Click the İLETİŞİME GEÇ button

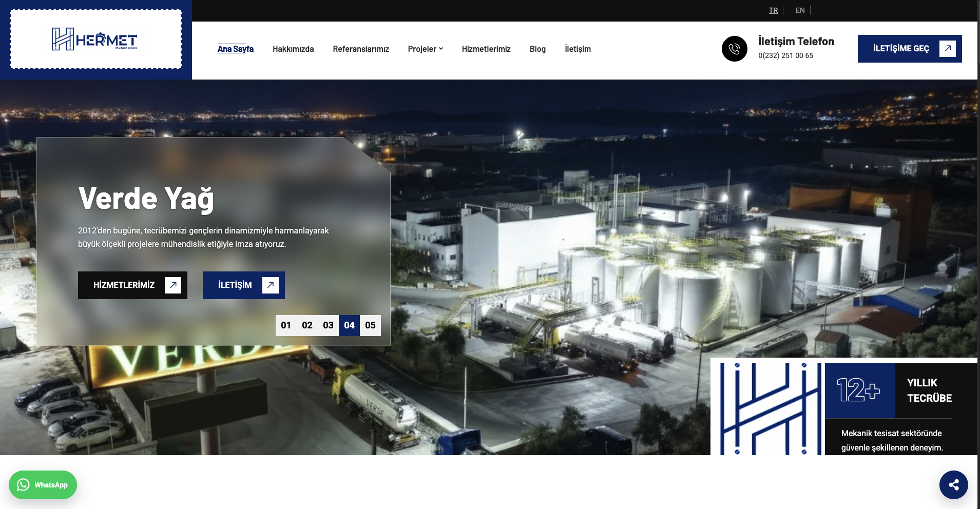(910, 49)
